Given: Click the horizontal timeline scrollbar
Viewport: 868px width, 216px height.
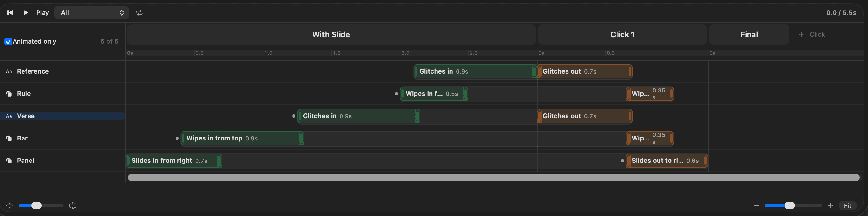Looking at the screenshot, I should click(x=494, y=177).
